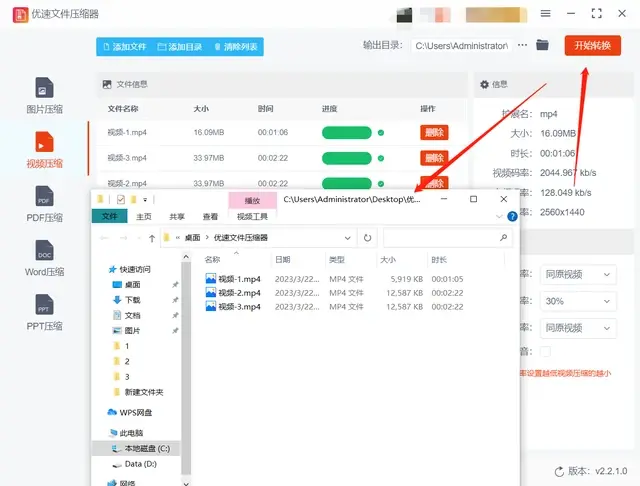Open the 同原视频 dropdown at top of settings
This screenshot has width=640, height=486.
pos(578,275)
